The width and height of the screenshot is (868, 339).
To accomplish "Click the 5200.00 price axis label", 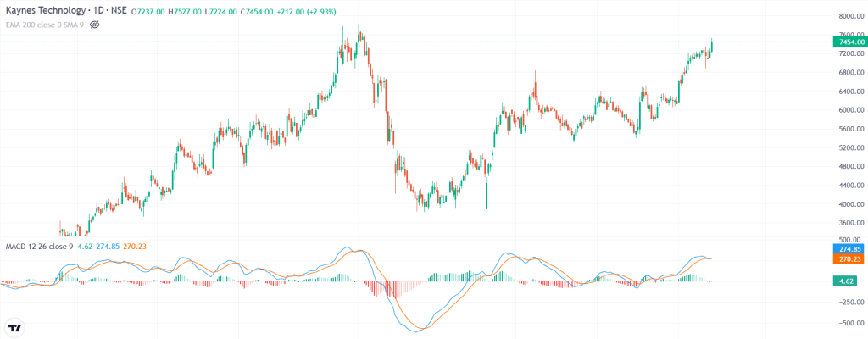I will (851, 148).
